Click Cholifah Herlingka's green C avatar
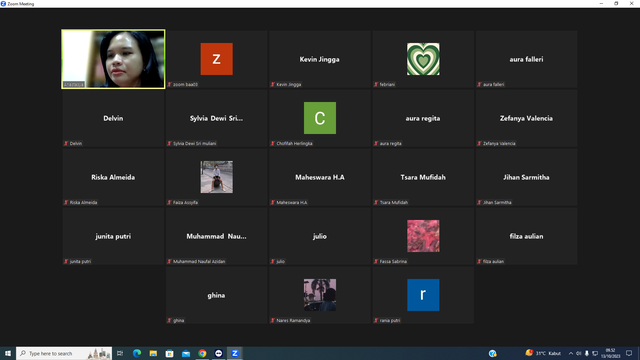This screenshot has height=360, width=640. 320,118
